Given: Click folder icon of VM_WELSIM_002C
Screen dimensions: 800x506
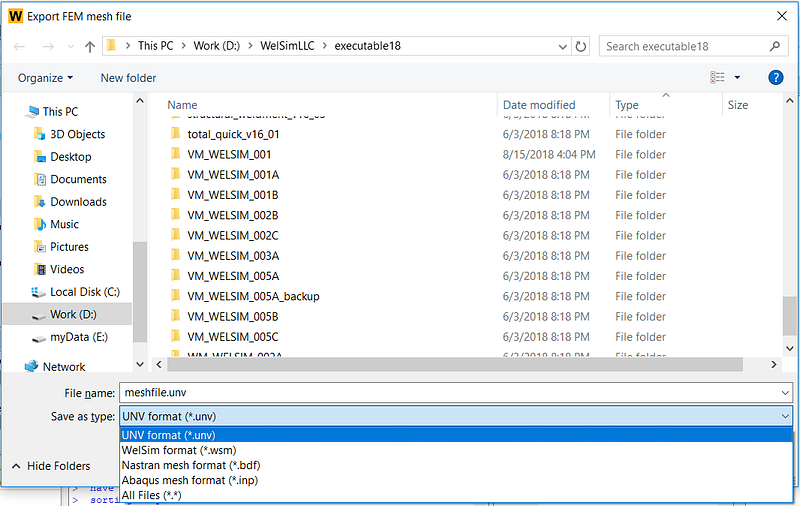Looking at the screenshot, I should pyautogui.click(x=176, y=235).
